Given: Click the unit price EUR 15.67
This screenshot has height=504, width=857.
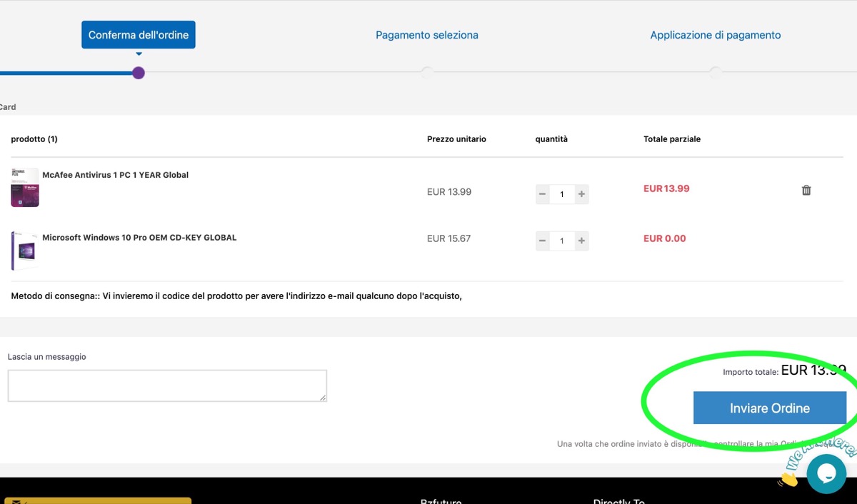Looking at the screenshot, I should (x=448, y=238).
